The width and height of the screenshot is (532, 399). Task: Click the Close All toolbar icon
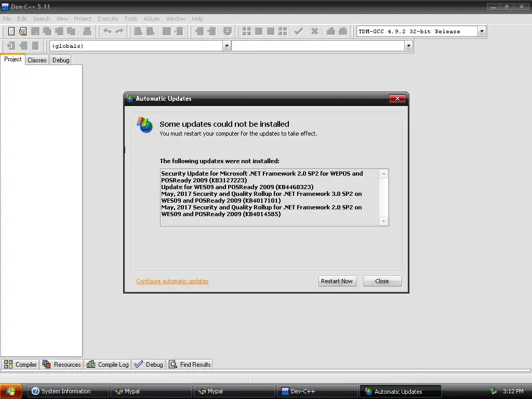(71, 31)
